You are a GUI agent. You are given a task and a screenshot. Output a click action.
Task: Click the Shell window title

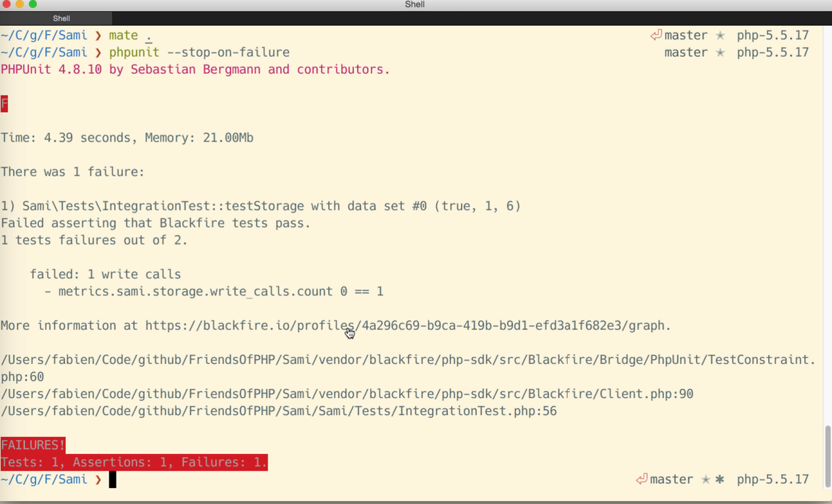click(415, 5)
